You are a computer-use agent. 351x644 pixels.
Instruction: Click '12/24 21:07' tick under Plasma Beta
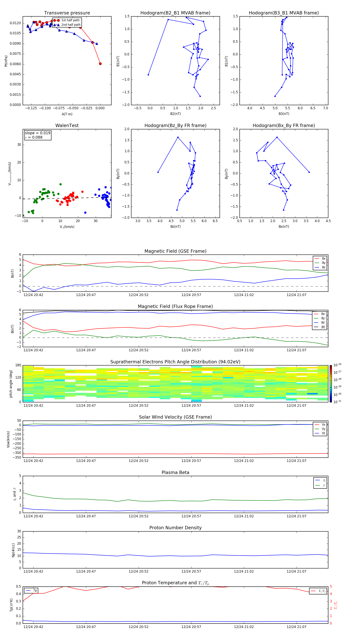click(296, 517)
